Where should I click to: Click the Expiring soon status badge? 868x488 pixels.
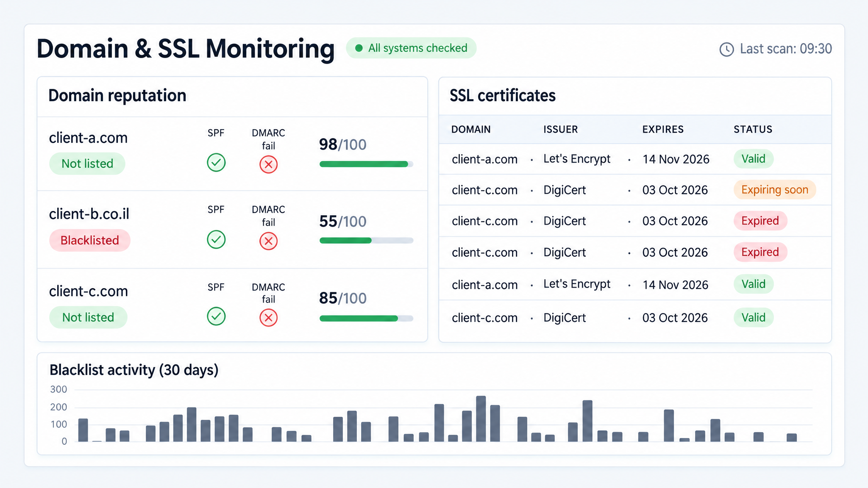point(775,190)
